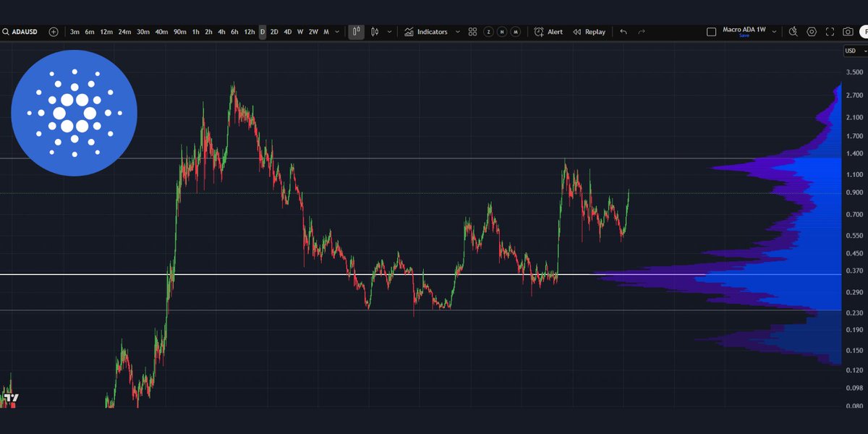This screenshot has width=868, height=434.
Task: Click Save under the layout name
Action: click(744, 36)
